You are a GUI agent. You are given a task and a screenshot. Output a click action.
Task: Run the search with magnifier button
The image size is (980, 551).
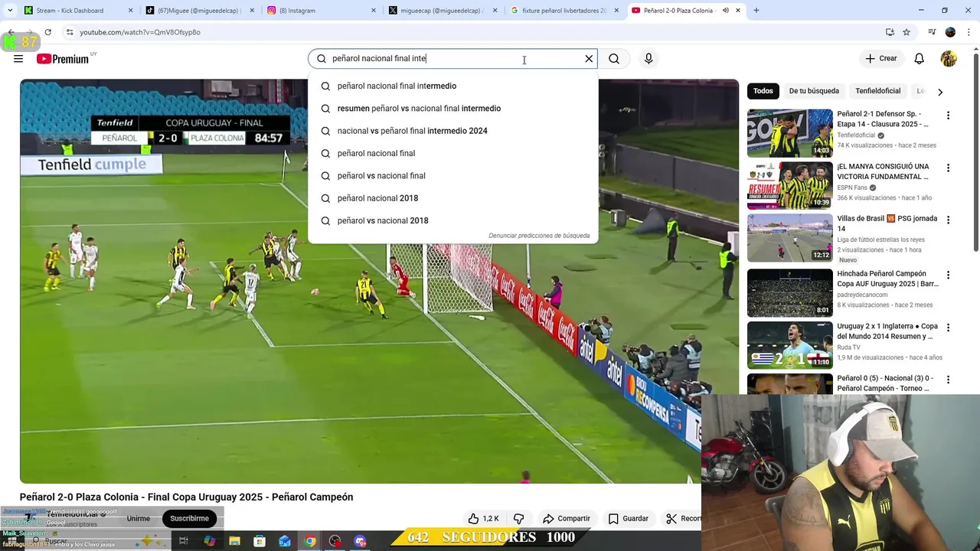pos(614,59)
